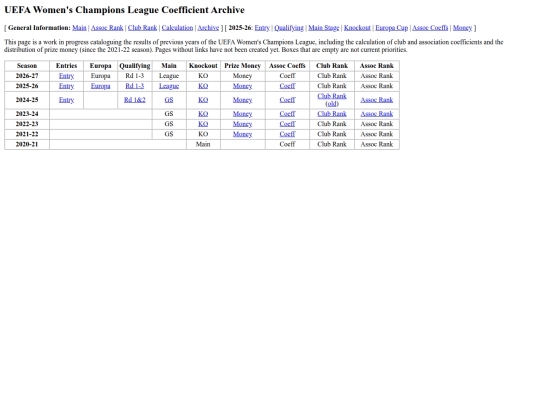The width and height of the screenshot is (540, 405).
Task: Open the 2025-26 Entry link in the top navigation
Action: (262, 28)
